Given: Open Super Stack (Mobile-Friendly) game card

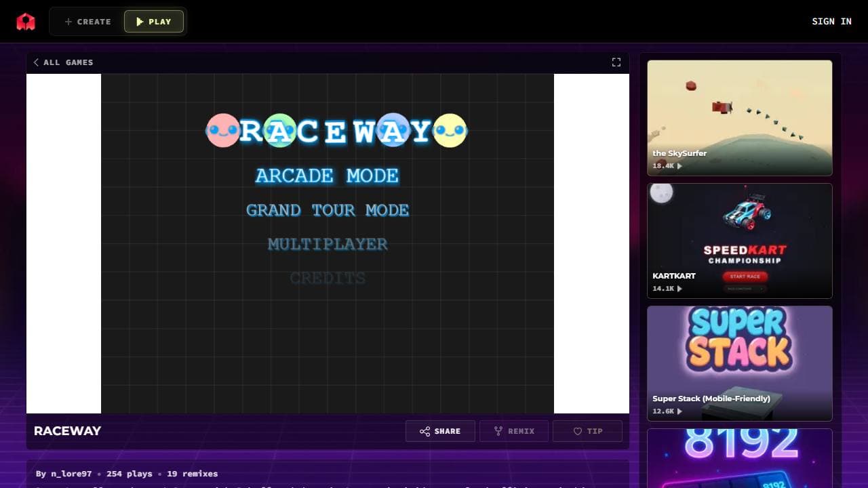Looking at the screenshot, I should coord(739,363).
